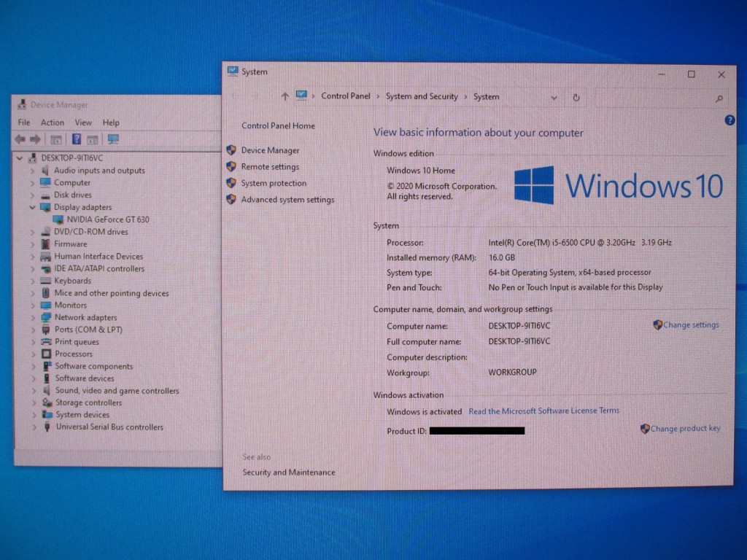Click the Processors category icon
747x560 pixels.
tap(46, 354)
